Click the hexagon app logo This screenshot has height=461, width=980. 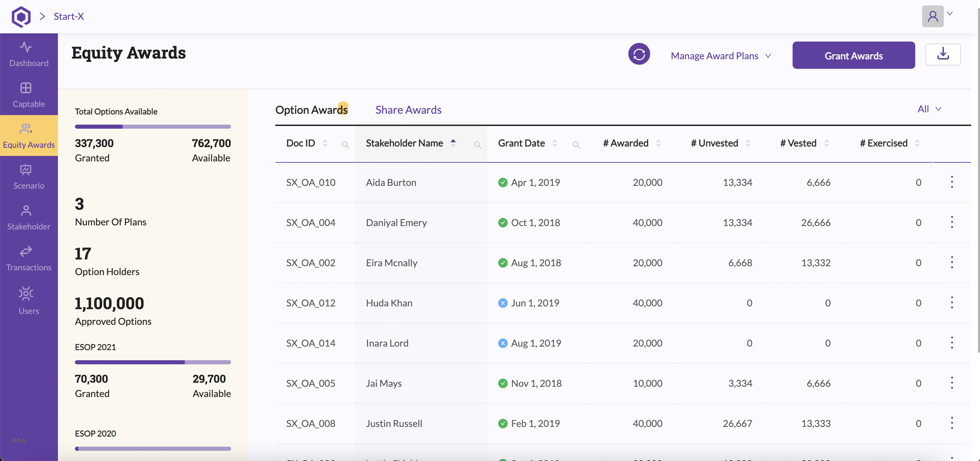pyautogui.click(x=21, y=17)
